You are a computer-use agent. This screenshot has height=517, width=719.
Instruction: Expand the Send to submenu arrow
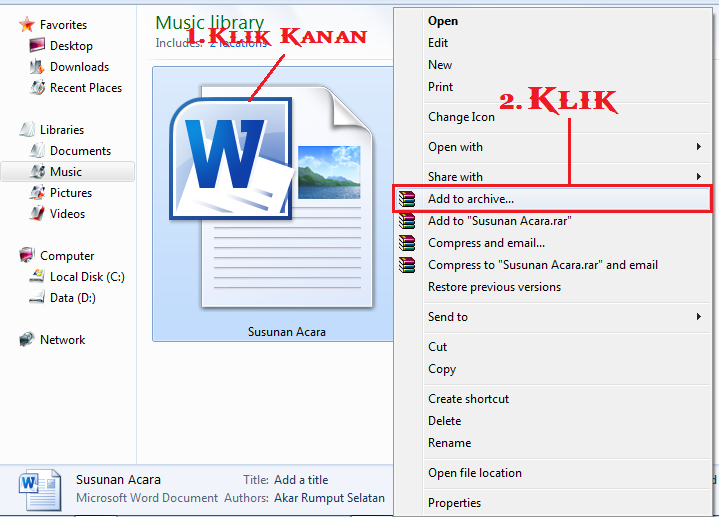tap(699, 317)
